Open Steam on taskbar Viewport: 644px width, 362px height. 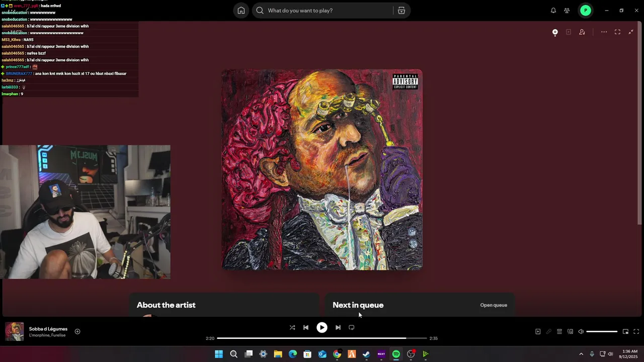366,354
